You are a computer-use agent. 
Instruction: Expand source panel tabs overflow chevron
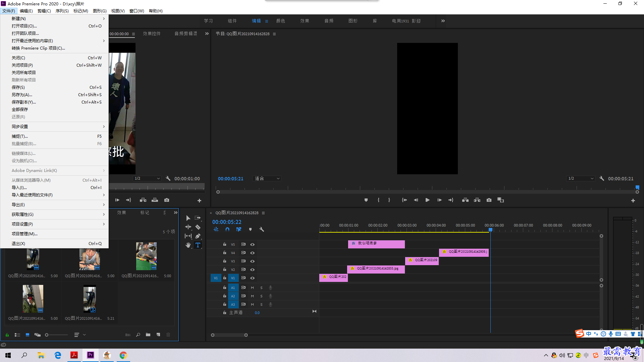(207, 34)
